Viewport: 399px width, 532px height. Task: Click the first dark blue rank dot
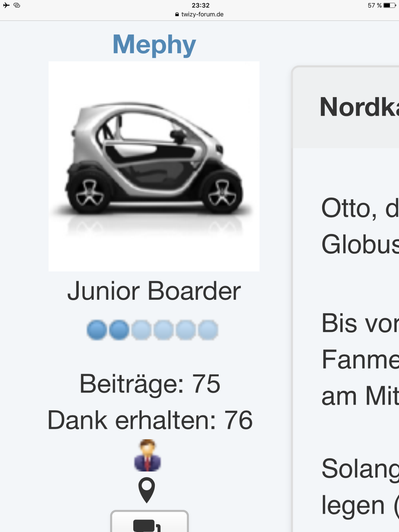[x=97, y=330]
